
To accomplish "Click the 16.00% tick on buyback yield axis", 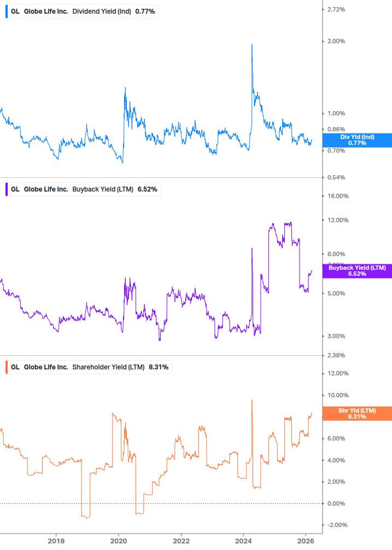I will click(338, 196).
